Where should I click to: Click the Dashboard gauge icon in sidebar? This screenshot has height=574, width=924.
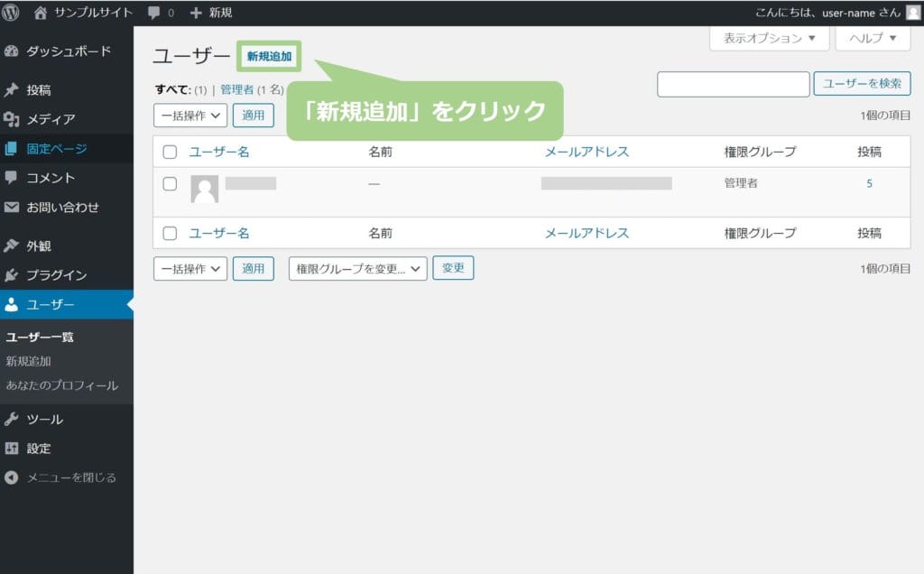click(x=12, y=51)
